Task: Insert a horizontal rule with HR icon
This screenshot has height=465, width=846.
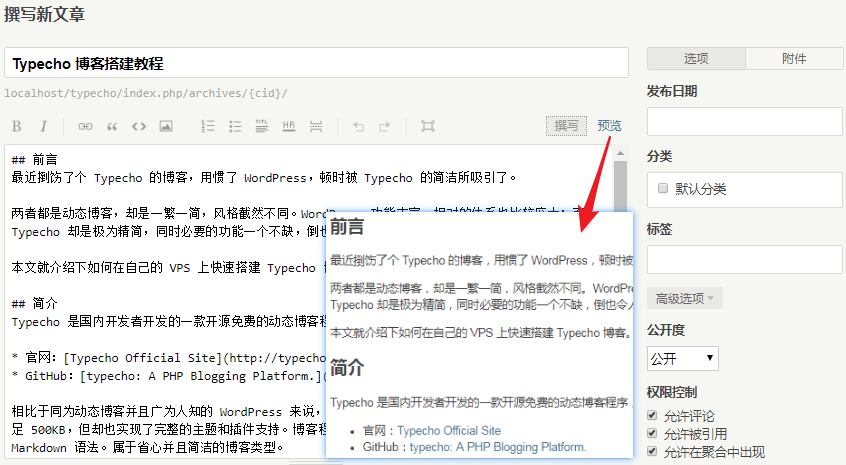Action: point(289,126)
